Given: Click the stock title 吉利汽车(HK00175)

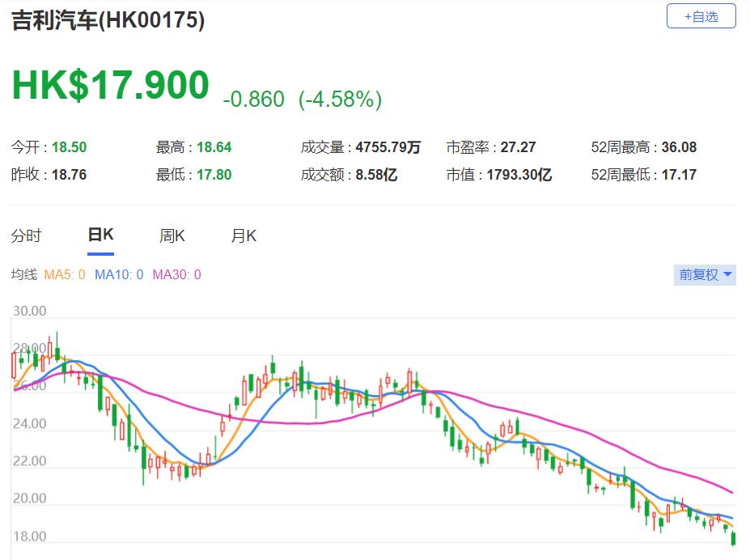Looking at the screenshot, I should 108,20.
